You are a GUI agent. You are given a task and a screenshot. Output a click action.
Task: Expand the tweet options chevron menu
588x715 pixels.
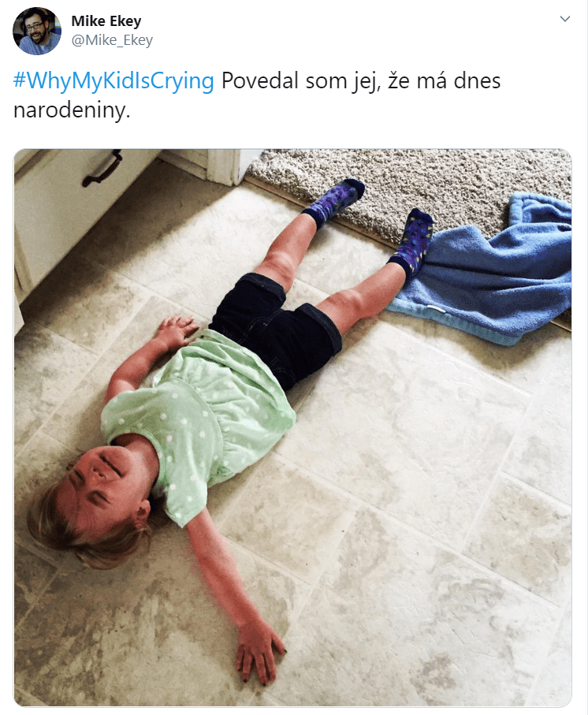[x=565, y=19]
